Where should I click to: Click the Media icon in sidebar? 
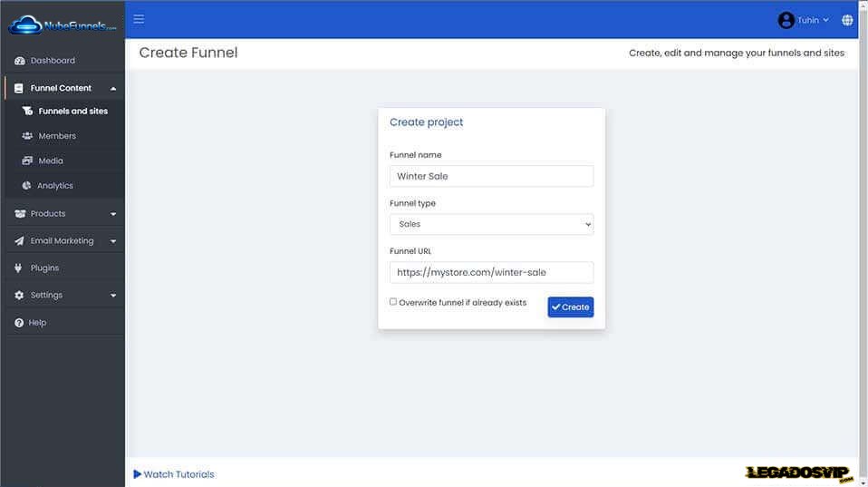(27, 161)
